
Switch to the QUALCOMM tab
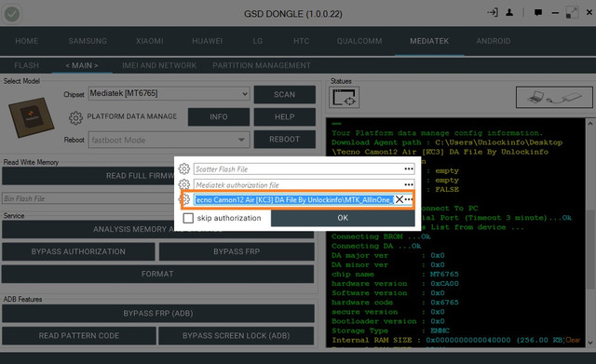click(x=359, y=41)
